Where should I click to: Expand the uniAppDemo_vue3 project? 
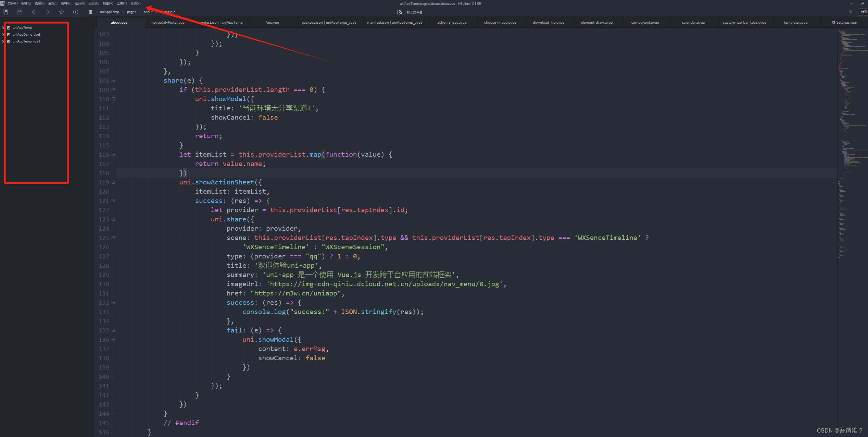[3, 35]
